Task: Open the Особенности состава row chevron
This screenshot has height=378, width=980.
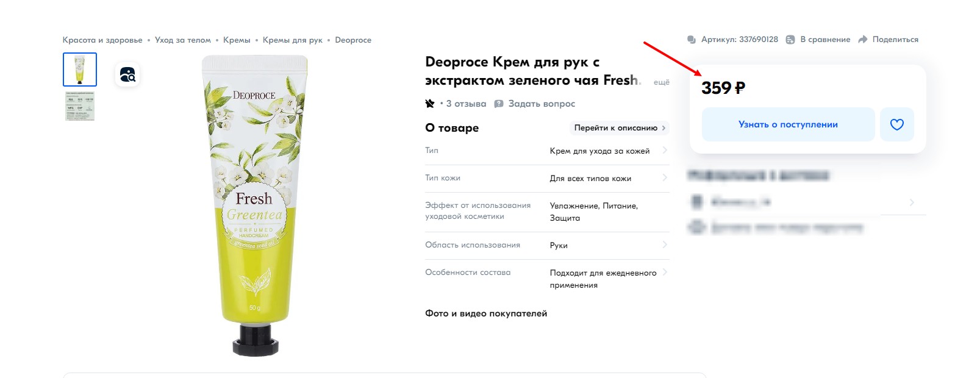Action: point(665,273)
